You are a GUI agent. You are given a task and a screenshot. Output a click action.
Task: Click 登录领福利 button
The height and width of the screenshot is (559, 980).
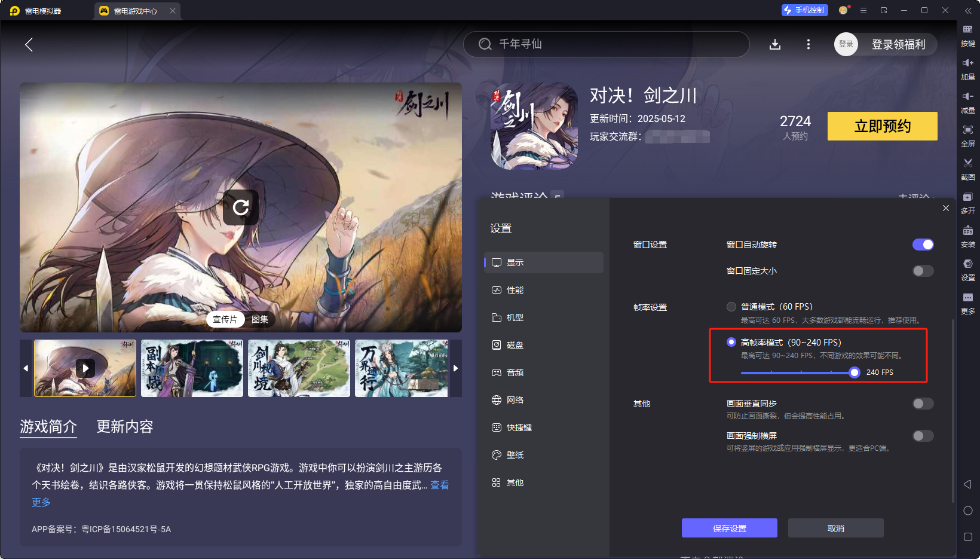[x=898, y=44]
